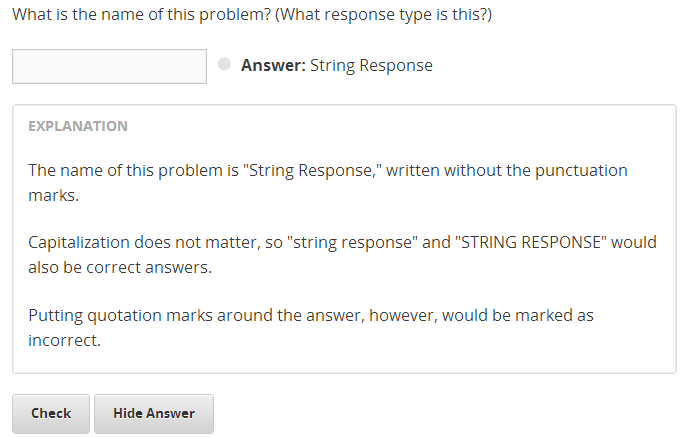The width and height of the screenshot is (694, 437).
Task: Click the EXPLANATION heading
Action: point(77,126)
